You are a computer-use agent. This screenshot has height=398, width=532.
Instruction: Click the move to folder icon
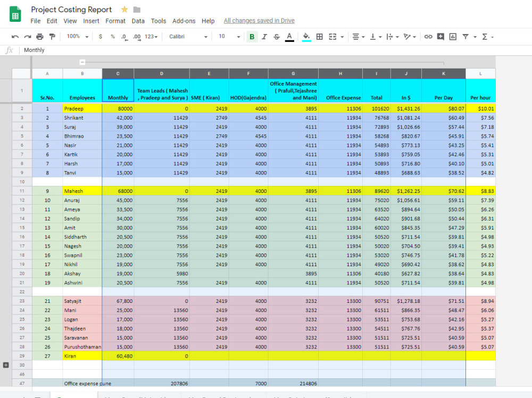point(137,10)
